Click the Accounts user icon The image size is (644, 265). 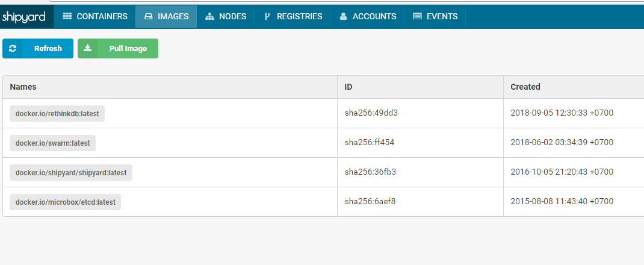[x=343, y=16]
